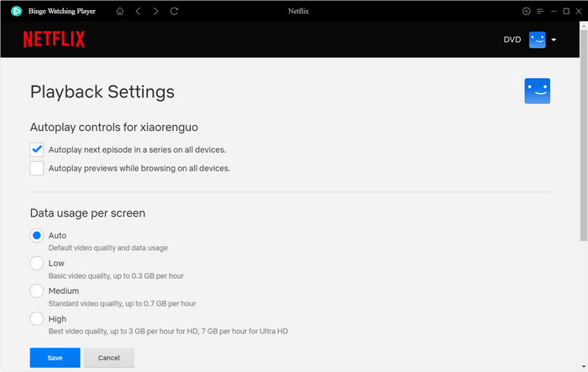Open the DVD link in the header
Viewport: 588px width, 372px height.
[512, 39]
